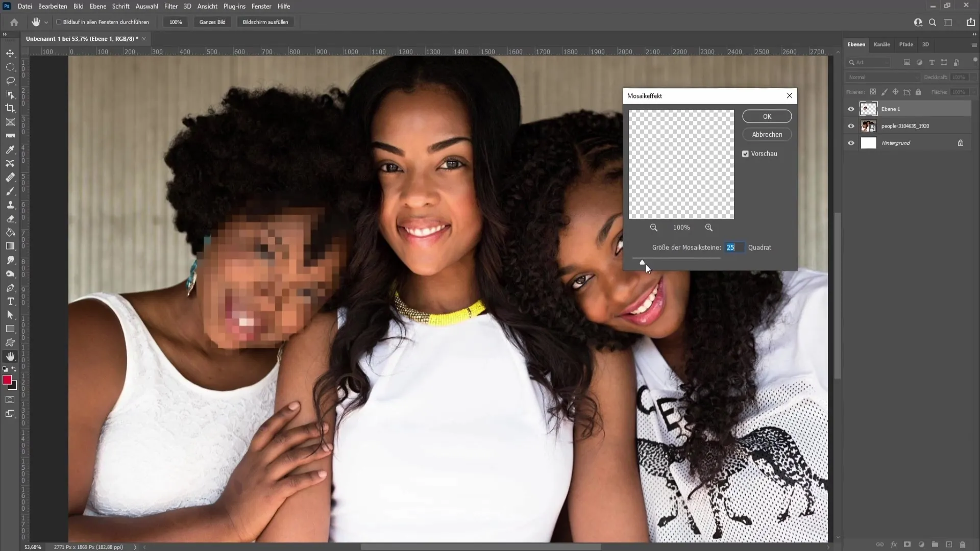The height and width of the screenshot is (551, 980).
Task: Click the Hintergrund layer thumbnail
Action: coord(869,143)
